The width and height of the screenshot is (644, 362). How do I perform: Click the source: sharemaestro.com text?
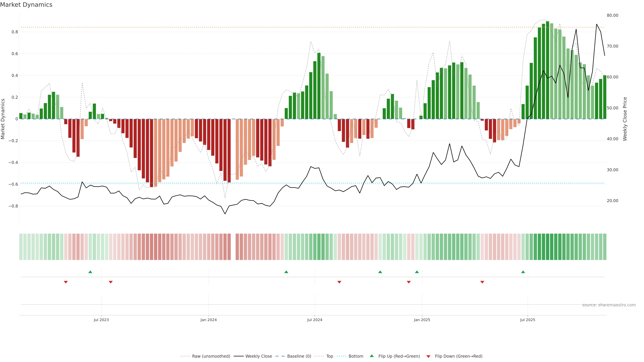(x=609, y=305)
